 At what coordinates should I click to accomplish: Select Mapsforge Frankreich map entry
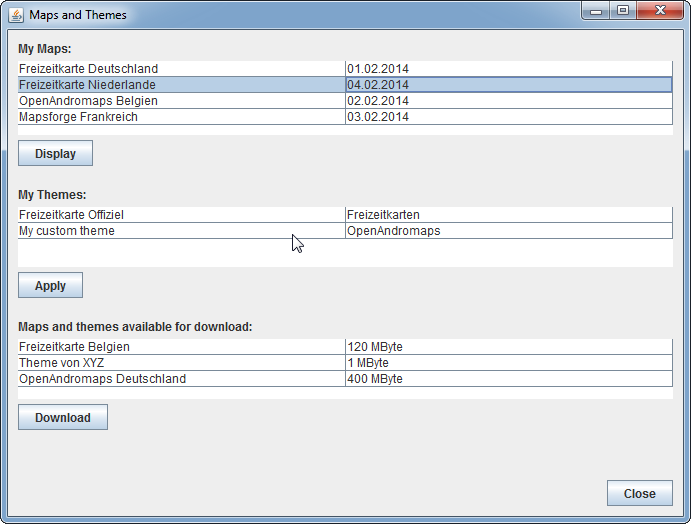78,117
